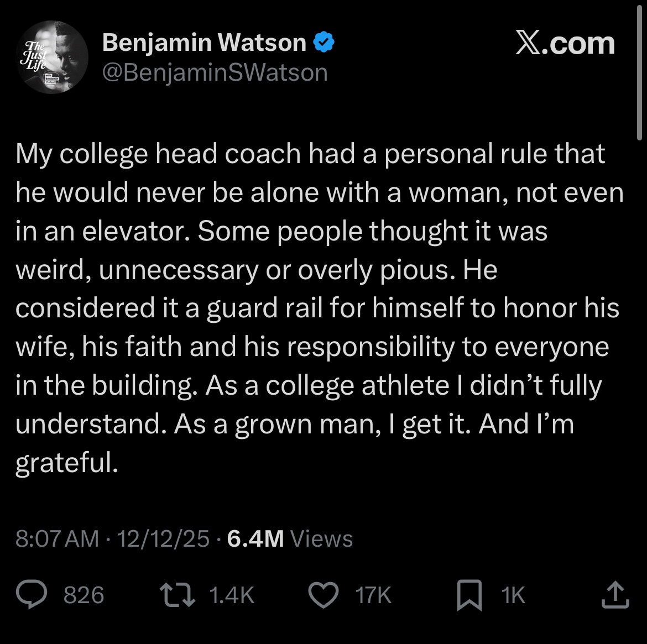Image resolution: width=647 pixels, height=644 pixels.
Task: Click the @BenjaminSWatson handle
Action: [x=215, y=72]
